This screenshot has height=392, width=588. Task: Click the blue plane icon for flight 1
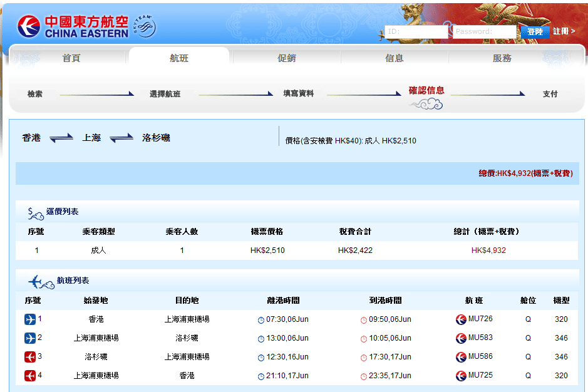pyautogui.click(x=30, y=319)
